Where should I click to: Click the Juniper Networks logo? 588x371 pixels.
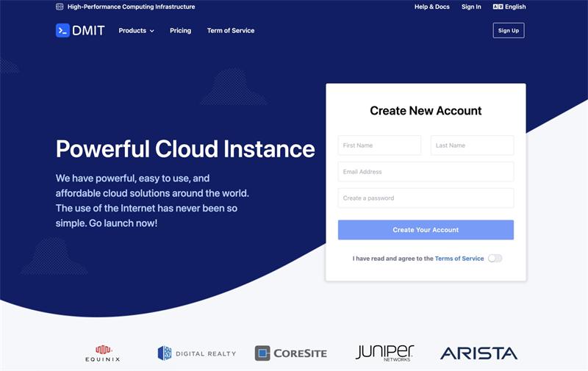(384, 353)
